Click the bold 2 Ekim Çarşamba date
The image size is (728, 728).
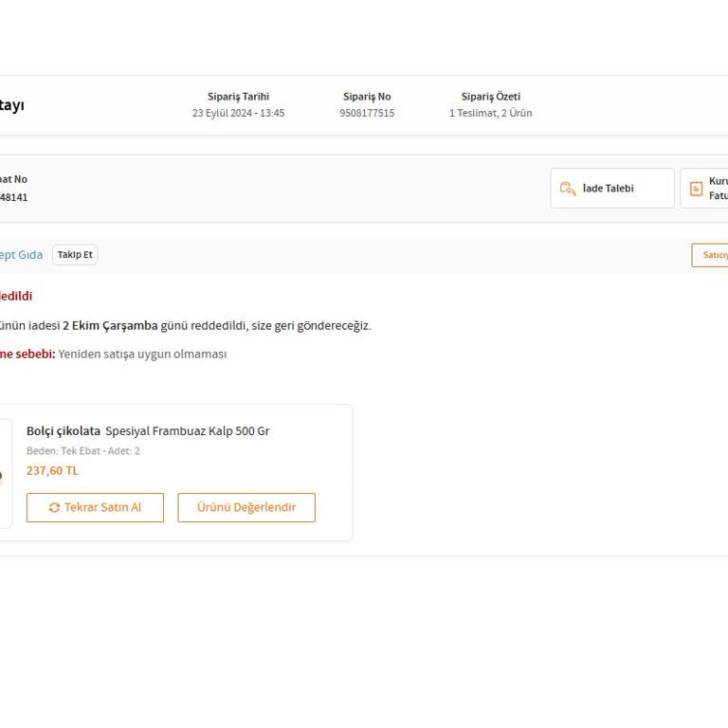pos(110,325)
